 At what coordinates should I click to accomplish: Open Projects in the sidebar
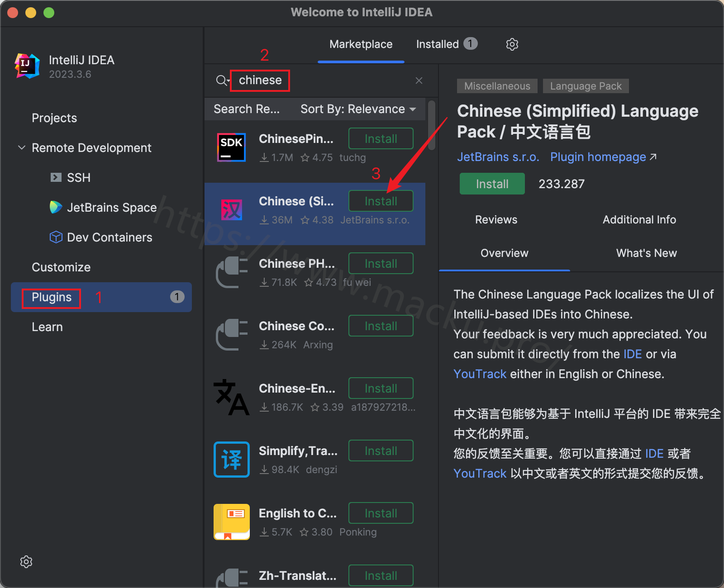54,118
